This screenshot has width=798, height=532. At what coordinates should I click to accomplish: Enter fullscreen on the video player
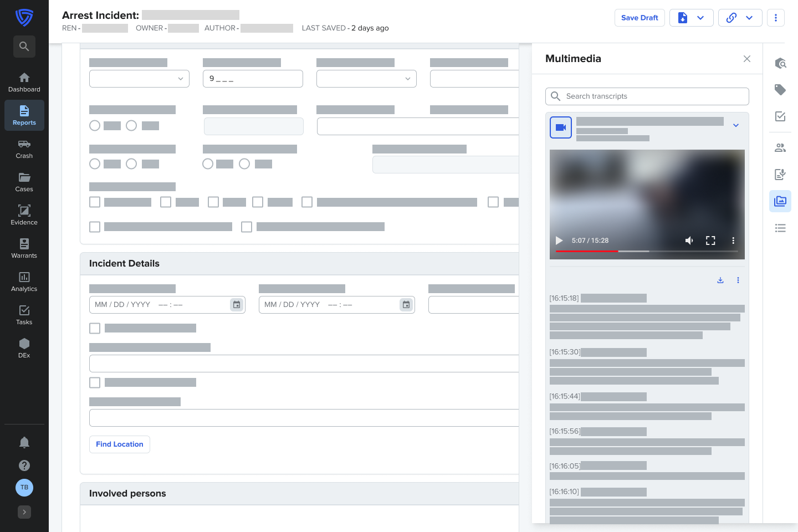coord(710,241)
